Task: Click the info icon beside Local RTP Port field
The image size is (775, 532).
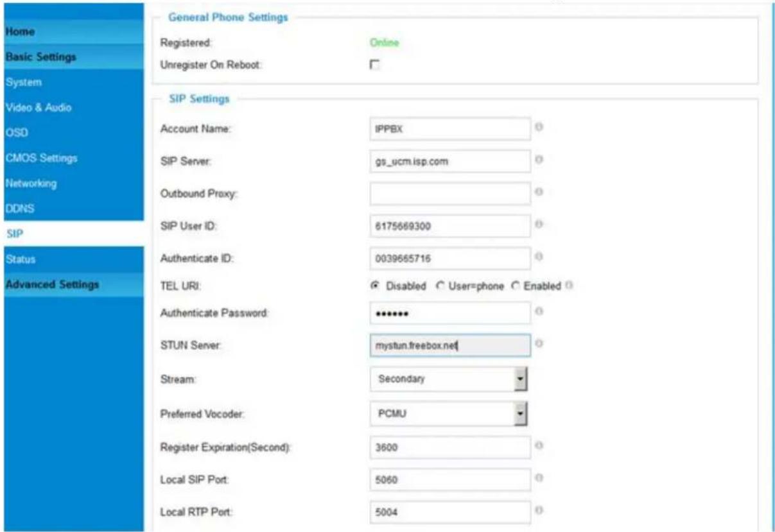Action: pyautogui.click(x=540, y=510)
